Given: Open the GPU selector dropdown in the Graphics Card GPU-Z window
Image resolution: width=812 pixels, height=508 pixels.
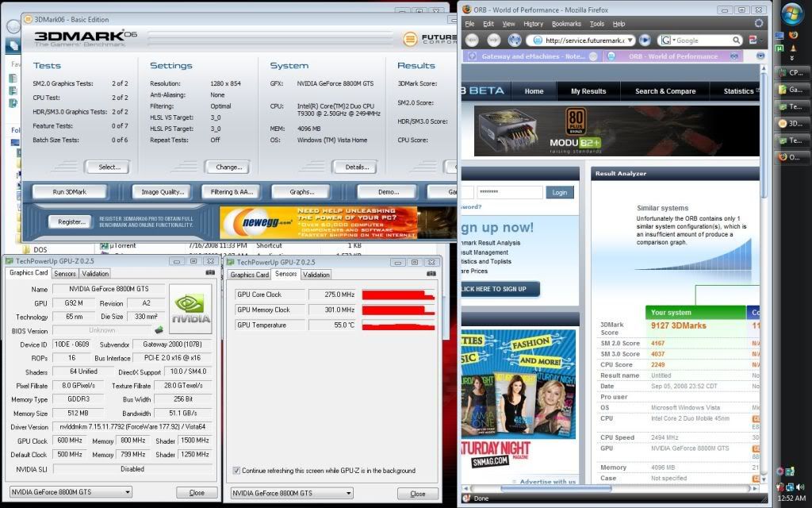Looking at the screenshot, I should (x=71, y=492).
